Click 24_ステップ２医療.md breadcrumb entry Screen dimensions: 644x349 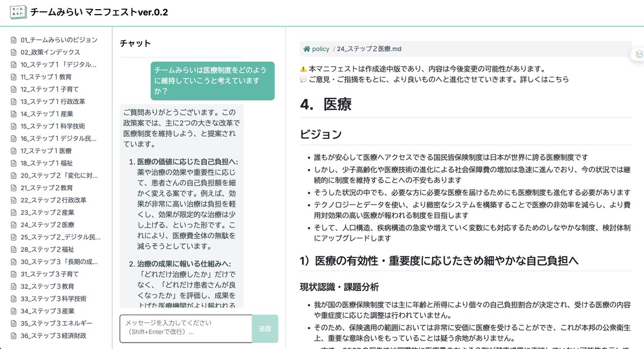pos(369,49)
